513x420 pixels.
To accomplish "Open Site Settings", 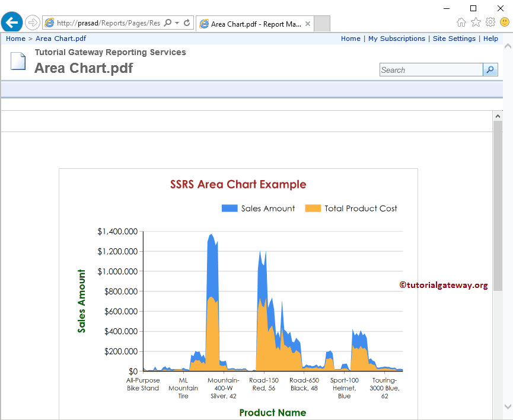I will pos(454,39).
